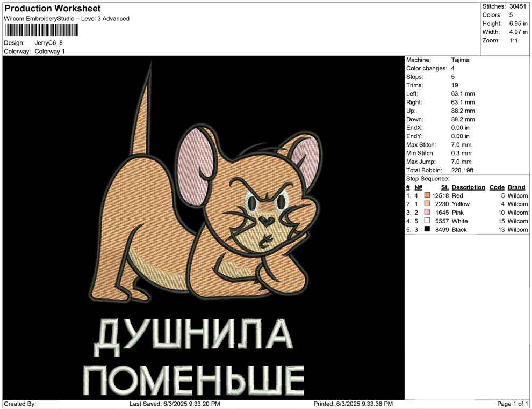Click the Min Stitch value '0.3 mm'

click(462, 153)
